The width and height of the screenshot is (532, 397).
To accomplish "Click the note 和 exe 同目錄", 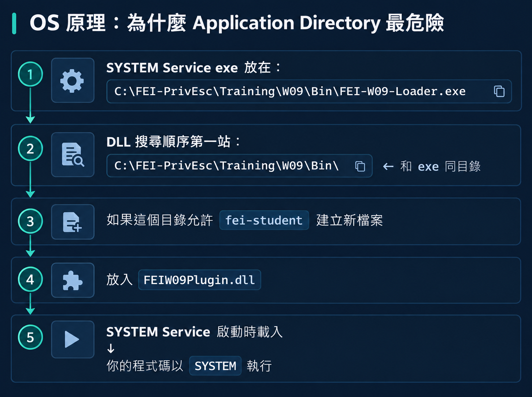I will [440, 166].
